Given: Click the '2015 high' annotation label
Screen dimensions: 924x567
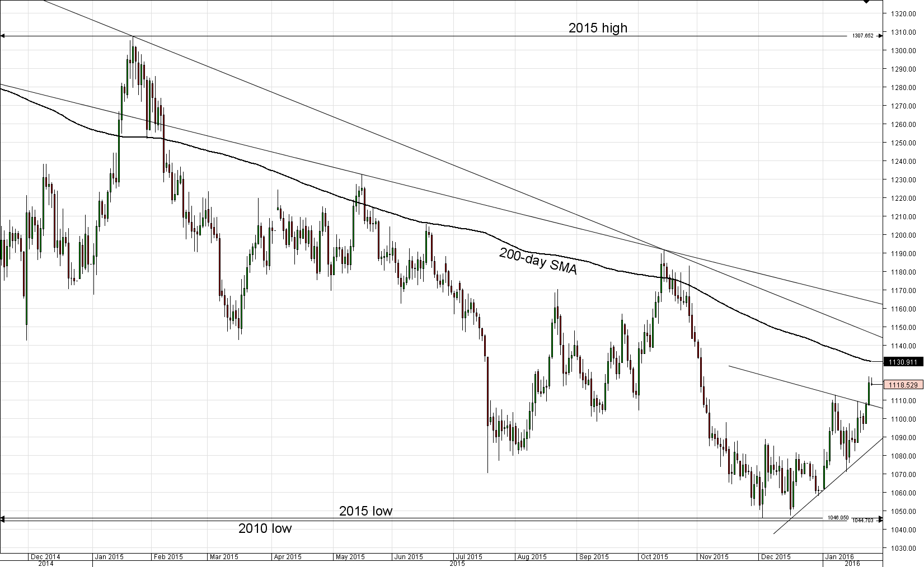Looking at the screenshot, I should (x=598, y=27).
